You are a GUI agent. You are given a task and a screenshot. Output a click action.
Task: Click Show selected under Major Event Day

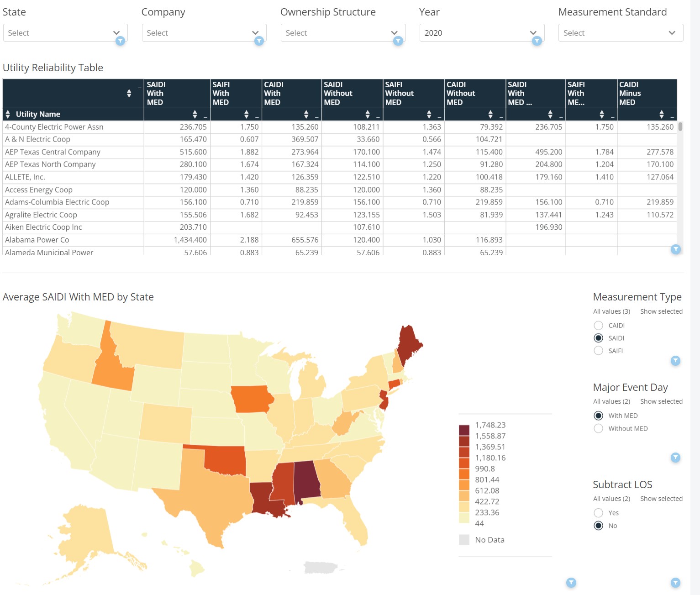(661, 401)
